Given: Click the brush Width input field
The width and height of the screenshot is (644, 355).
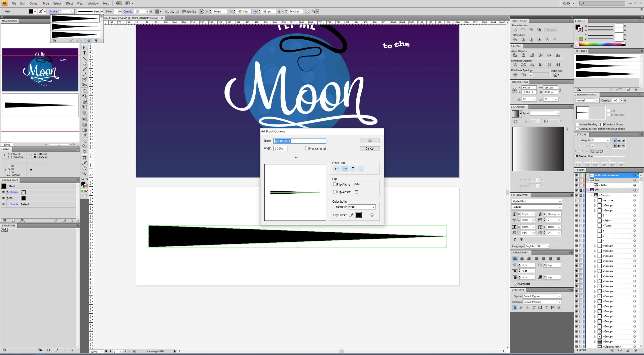Looking at the screenshot, I should click(280, 148).
